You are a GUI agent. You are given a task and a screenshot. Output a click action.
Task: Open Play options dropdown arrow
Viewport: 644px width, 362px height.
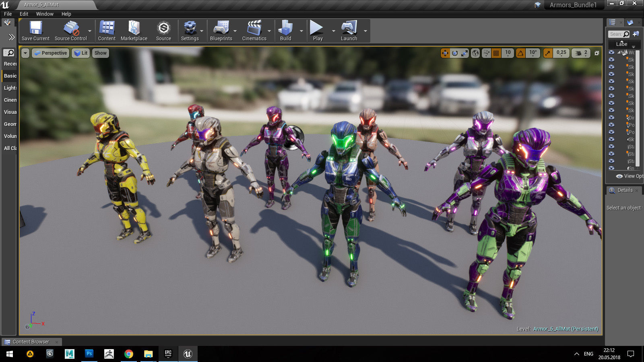coord(333,31)
